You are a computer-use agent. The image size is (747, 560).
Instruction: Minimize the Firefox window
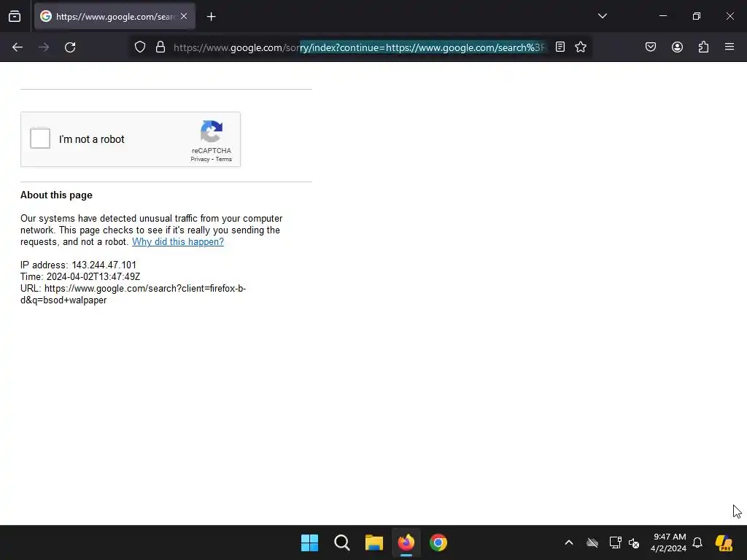[x=662, y=16]
